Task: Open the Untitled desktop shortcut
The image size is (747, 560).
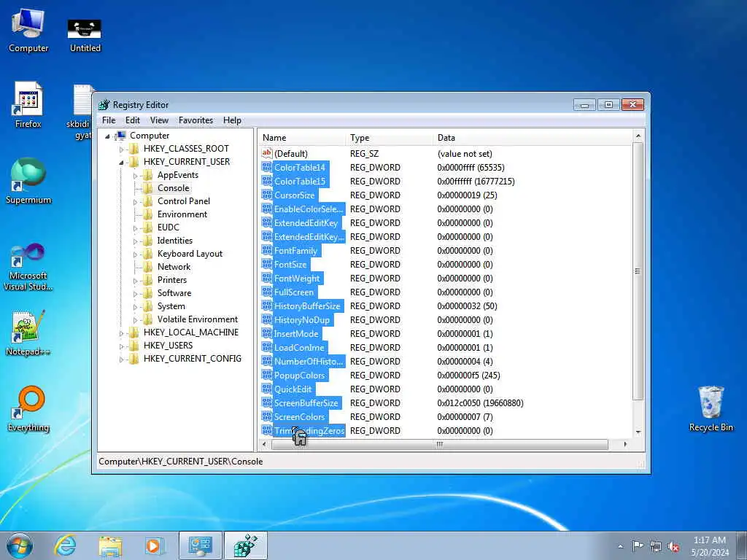Action: coord(85,34)
